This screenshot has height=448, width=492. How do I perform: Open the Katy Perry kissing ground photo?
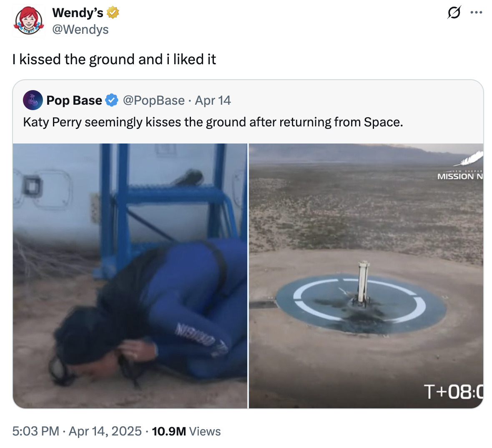[130, 276]
